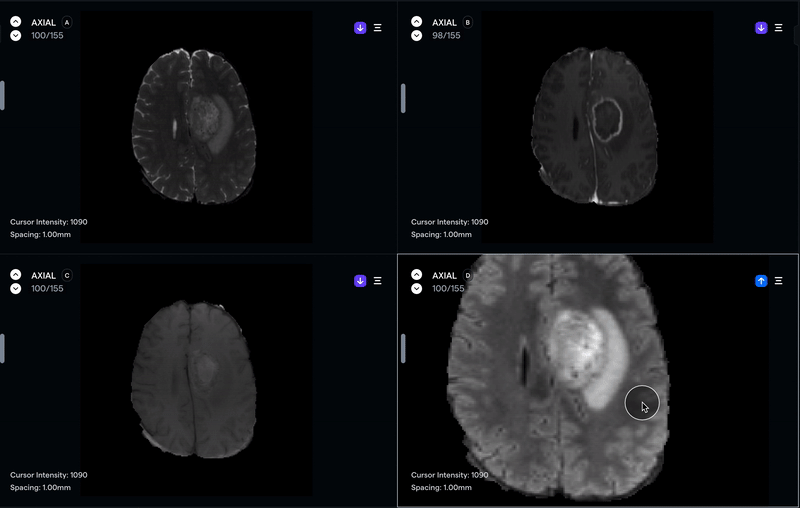Open the hamburger menu of viewport A

pyautogui.click(x=377, y=28)
